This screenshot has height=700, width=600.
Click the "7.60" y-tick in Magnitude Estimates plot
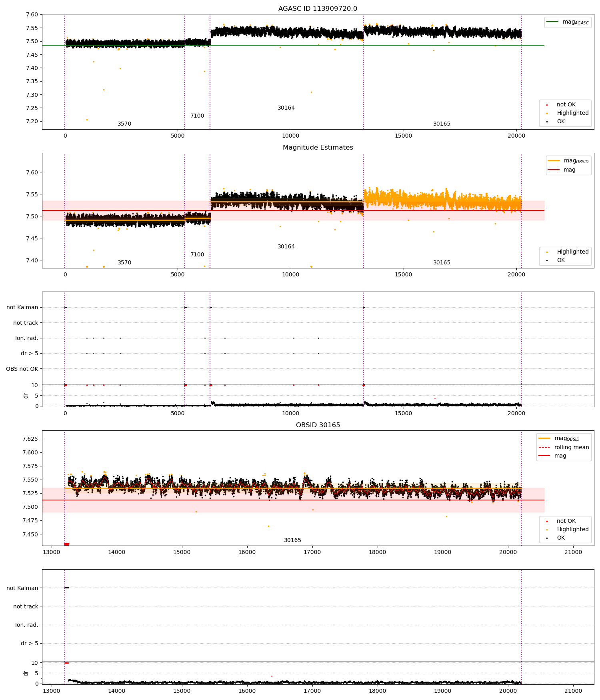pyautogui.click(x=32, y=173)
